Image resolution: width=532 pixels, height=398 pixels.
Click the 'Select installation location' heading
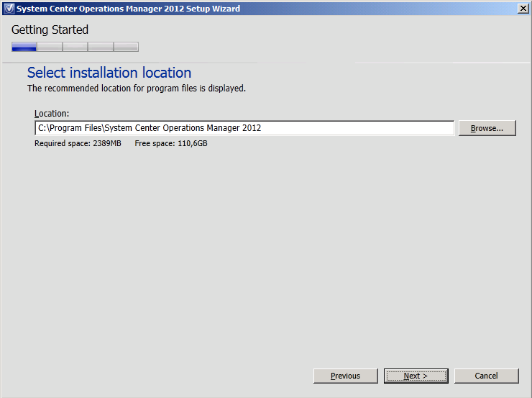[109, 73]
